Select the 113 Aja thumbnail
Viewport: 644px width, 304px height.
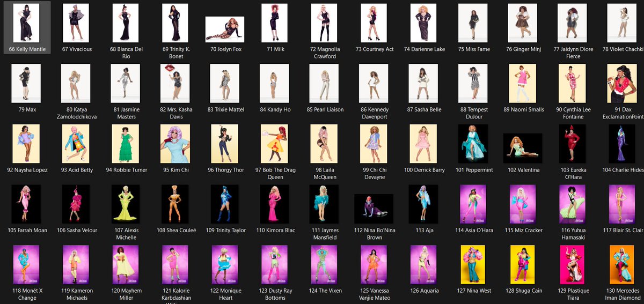point(423,204)
